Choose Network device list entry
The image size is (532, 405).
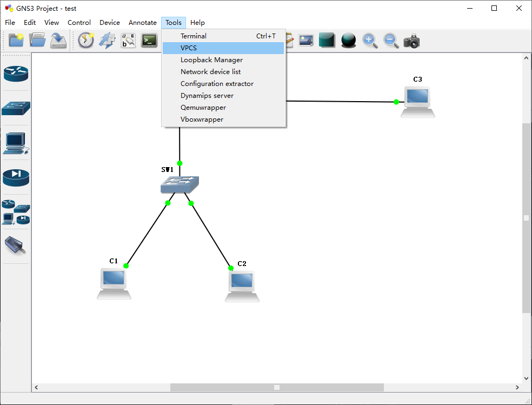pyautogui.click(x=223, y=71)
